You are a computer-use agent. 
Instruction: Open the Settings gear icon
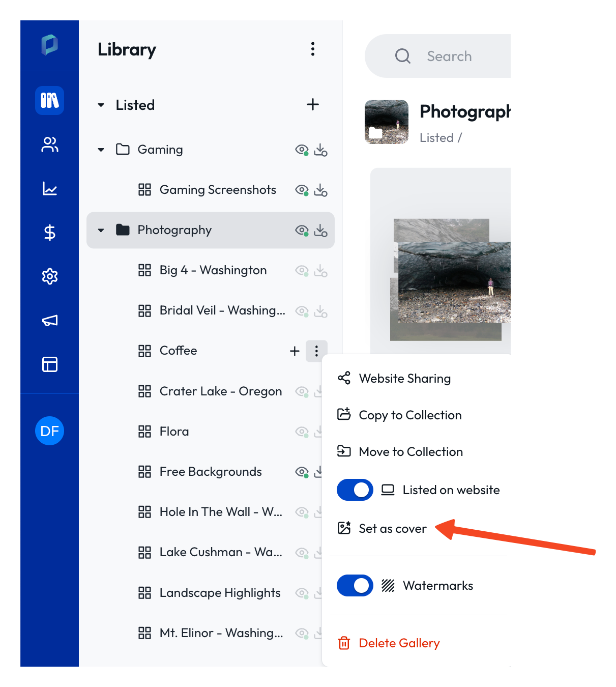pos(50,276)
